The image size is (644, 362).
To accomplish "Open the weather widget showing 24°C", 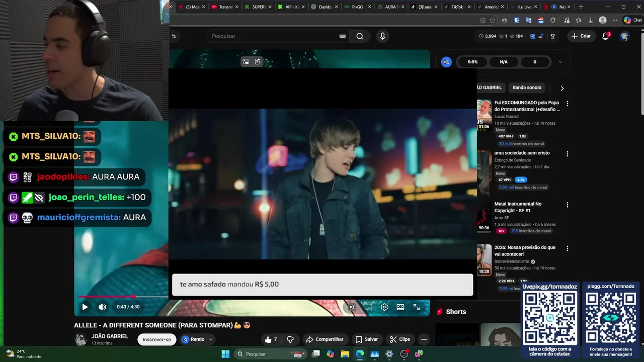I will click(24, 354).
